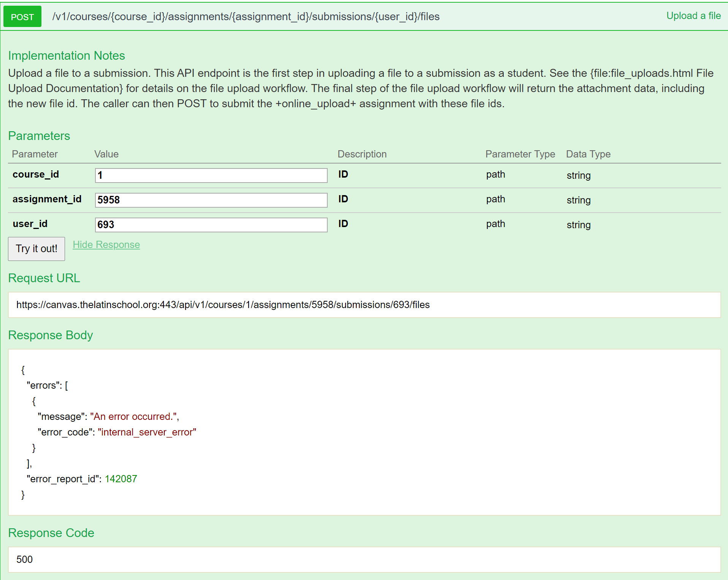Screen dimensions: 728x580
Task: Click the internal_server_error message text
Action: coord(147,432)
